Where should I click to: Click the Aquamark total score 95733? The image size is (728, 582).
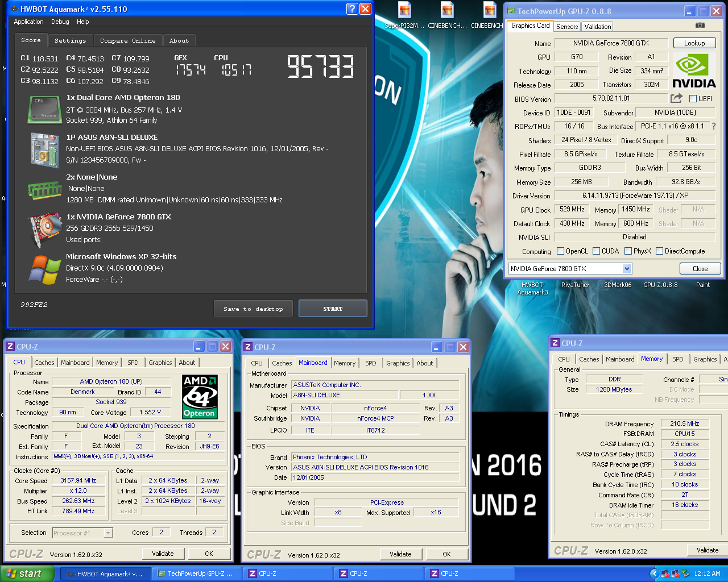click(x=321, y=66)
